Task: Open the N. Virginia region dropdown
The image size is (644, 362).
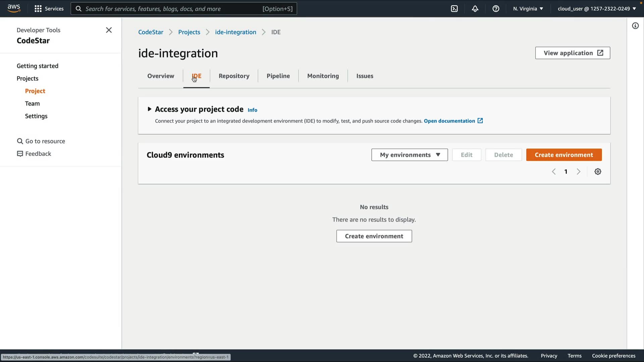Action: tap(528, 9)
